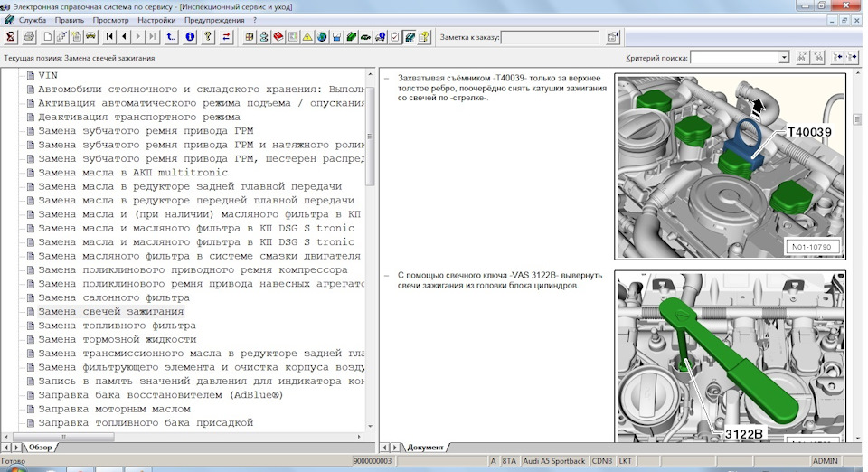The width and height of the screenshot is (868, 472).
Task: Open the red book icon
Action: (x=278, y=37)
